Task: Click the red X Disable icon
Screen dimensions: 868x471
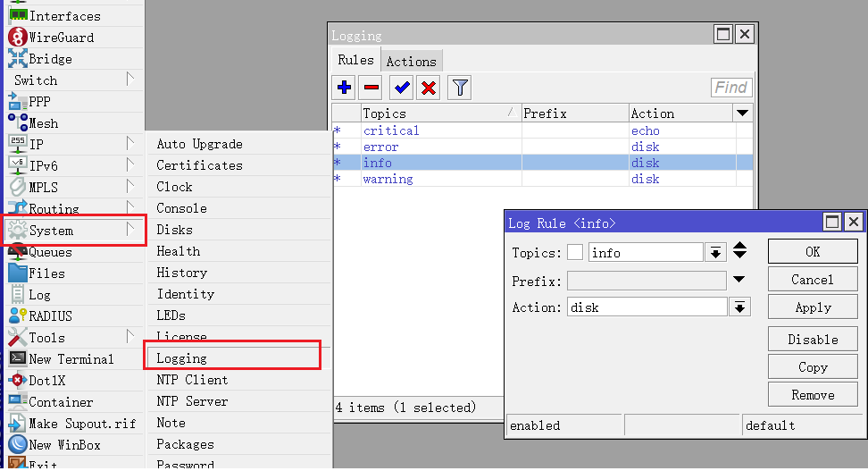Action: pos(429,88)
